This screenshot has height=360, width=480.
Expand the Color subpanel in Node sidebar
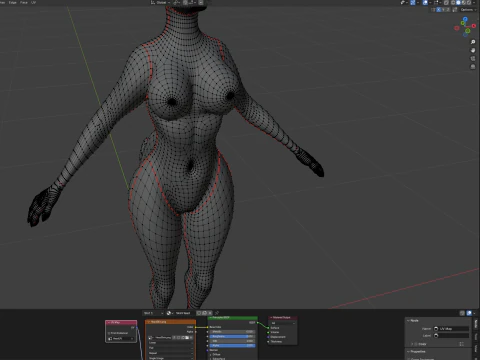point(412,344)
